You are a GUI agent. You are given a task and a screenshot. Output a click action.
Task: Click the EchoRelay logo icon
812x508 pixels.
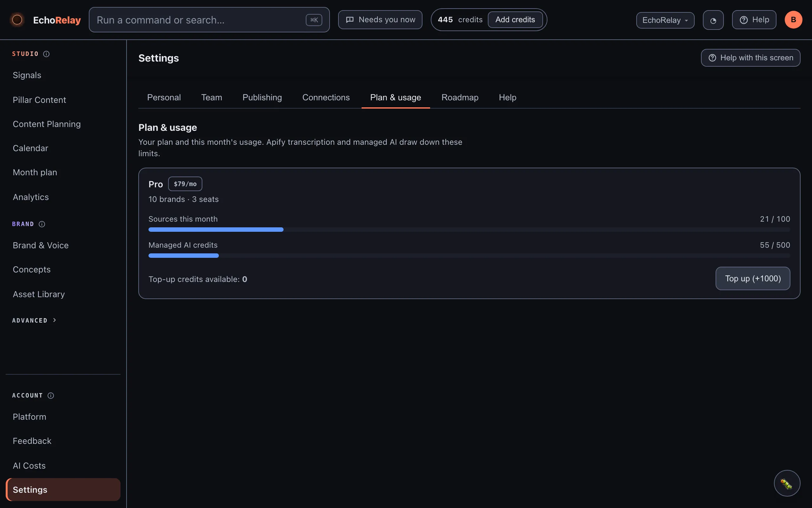coord(17,20)
